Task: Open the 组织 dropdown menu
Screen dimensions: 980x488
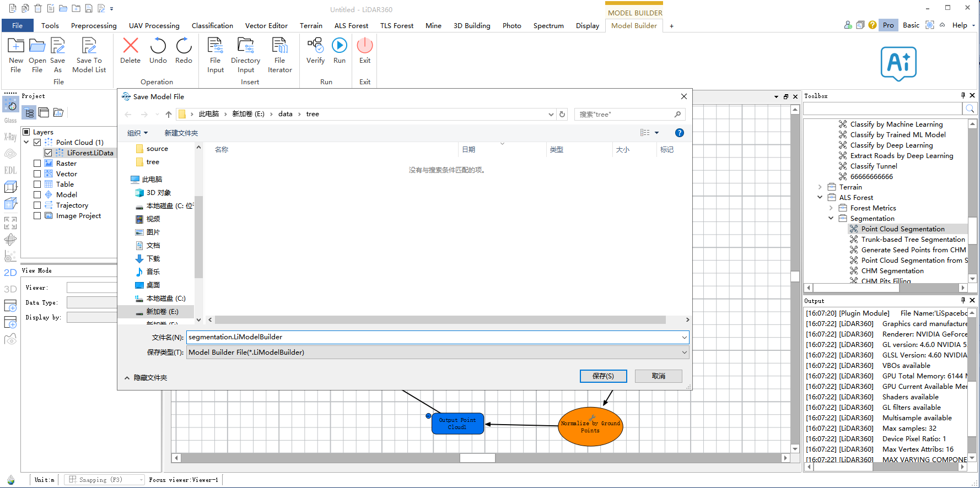Action: (137, 133)
